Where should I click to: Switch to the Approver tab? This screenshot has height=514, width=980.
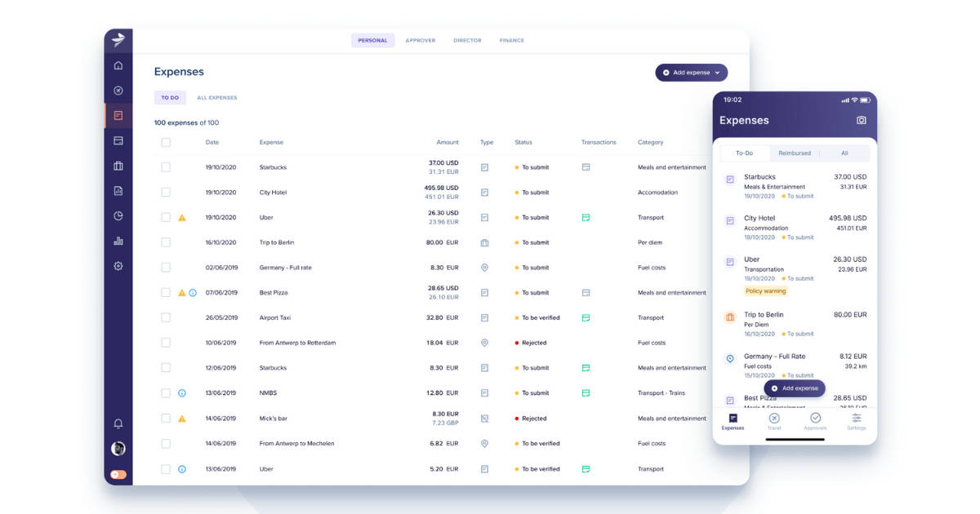pyautogui.click(x=421, y=40)
